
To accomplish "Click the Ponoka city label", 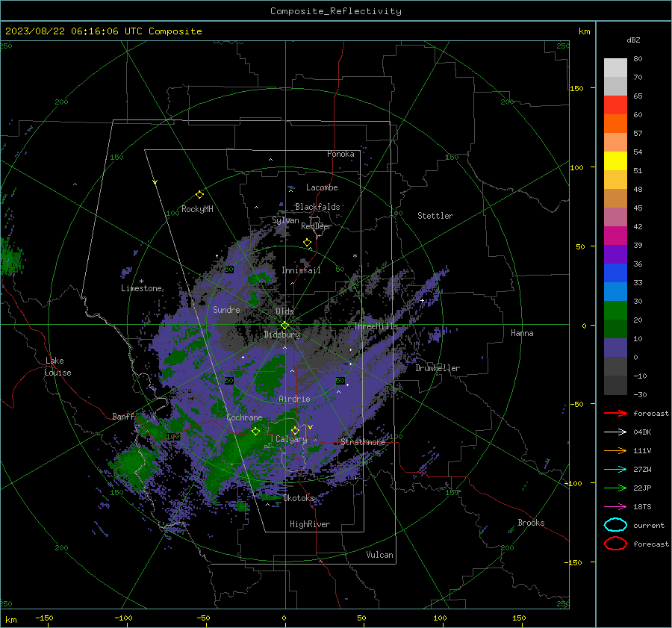I will 340,154.
